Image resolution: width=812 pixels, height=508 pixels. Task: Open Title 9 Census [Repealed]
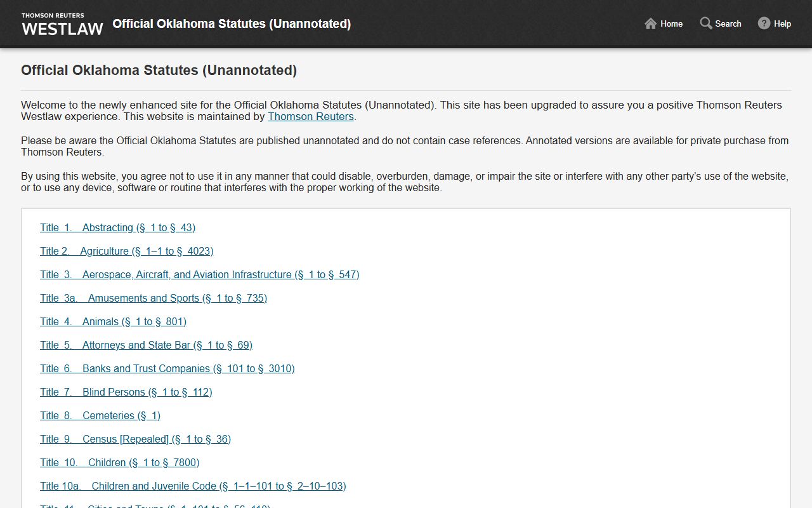tap(135, 439)
